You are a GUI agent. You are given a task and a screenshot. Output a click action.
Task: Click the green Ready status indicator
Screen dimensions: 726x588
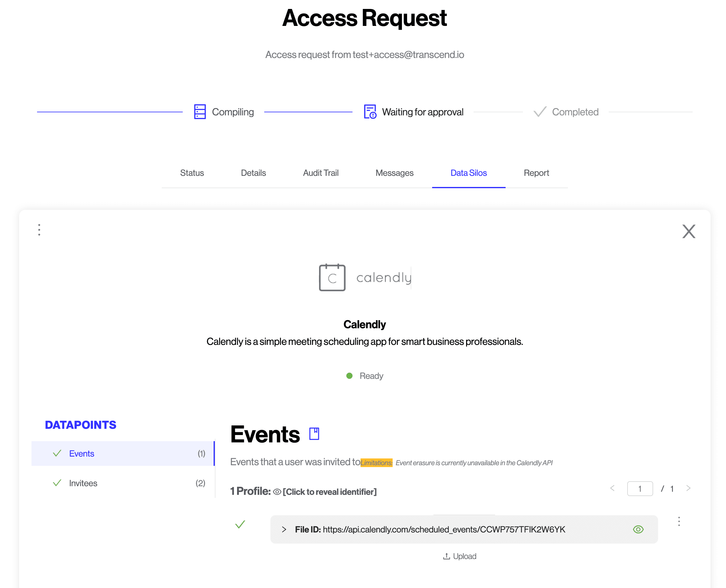[x=349, y=376]
